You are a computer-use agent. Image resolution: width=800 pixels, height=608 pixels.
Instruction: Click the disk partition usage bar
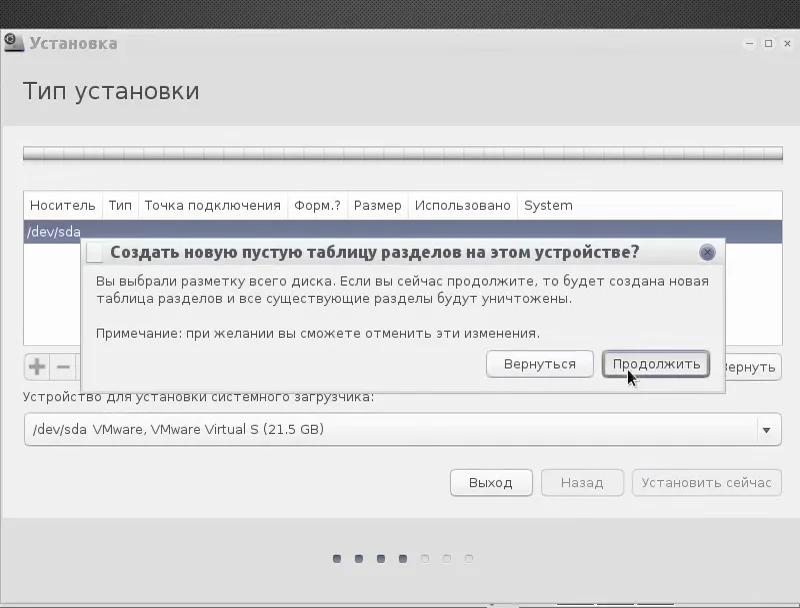403,154
